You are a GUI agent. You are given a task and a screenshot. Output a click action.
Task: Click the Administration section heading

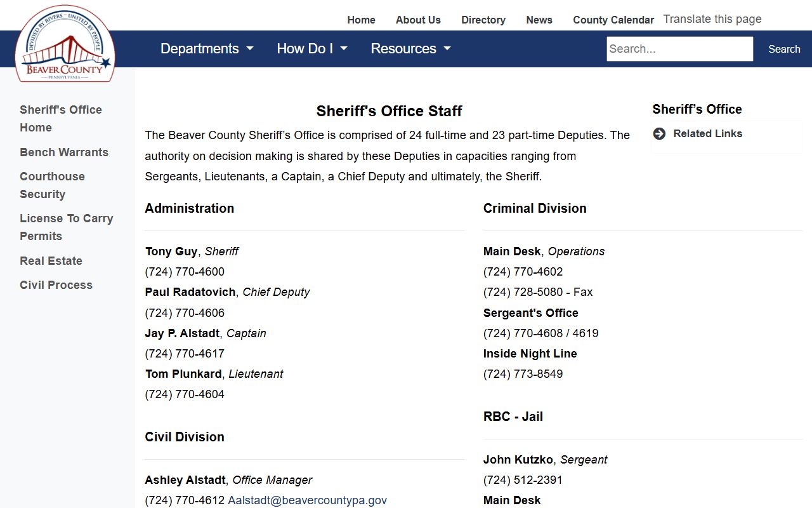(x=189, y=208)
